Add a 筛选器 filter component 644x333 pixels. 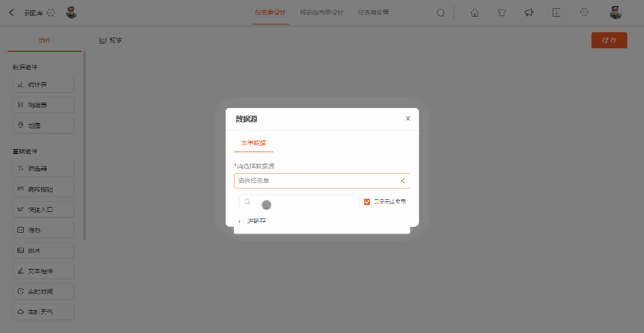coord(43,168)
